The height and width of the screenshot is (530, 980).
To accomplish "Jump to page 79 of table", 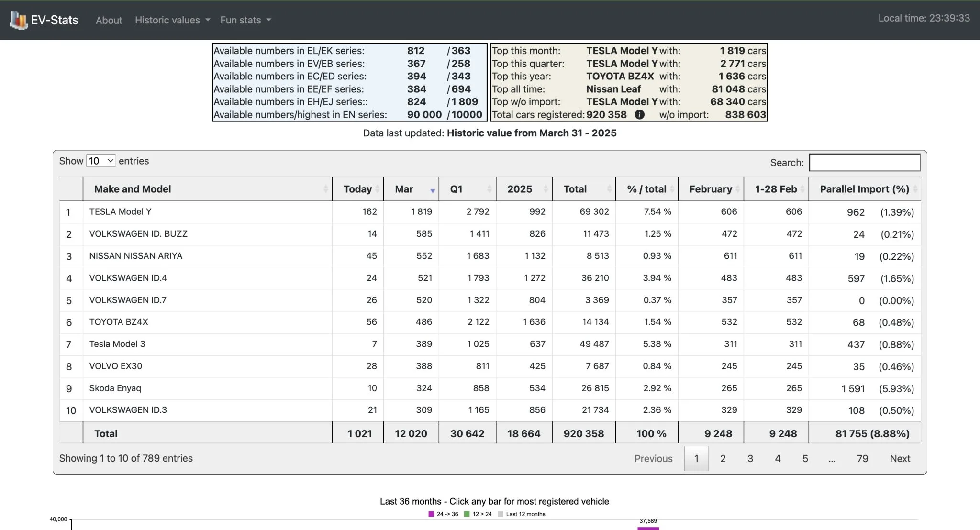I will pyautogui.click(x=862, y=458).
